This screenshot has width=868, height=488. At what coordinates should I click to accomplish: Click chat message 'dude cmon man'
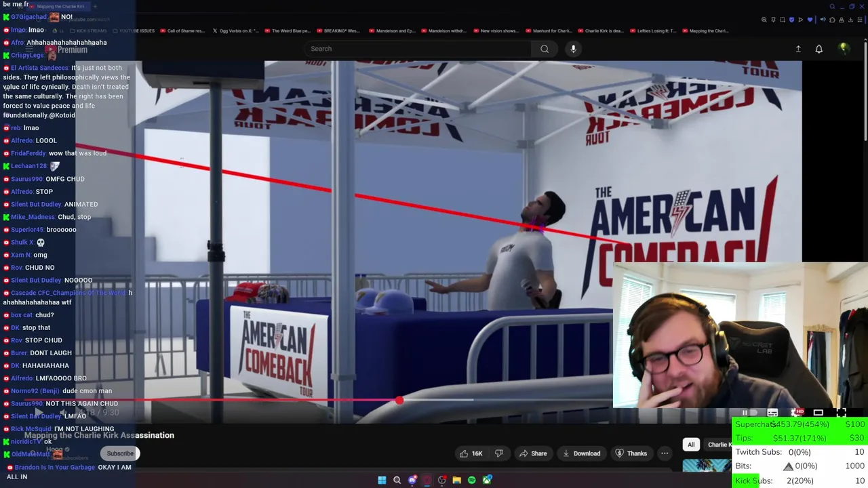coord(87,391)
